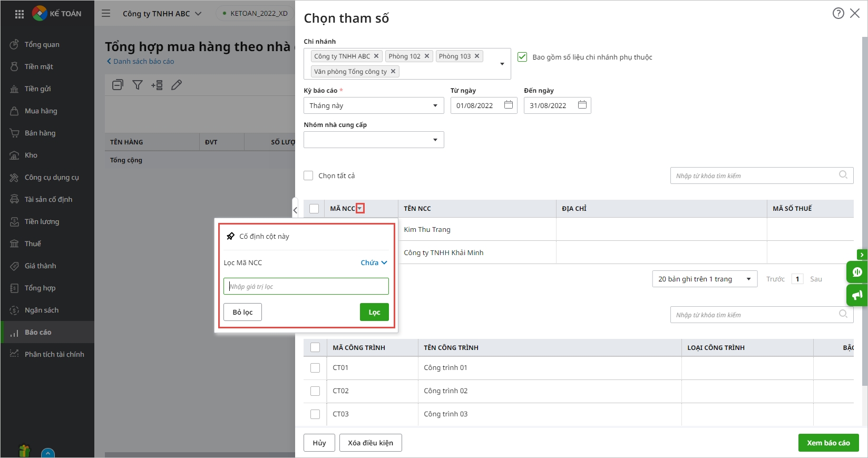
Task: Open the app launcher grid icon
Action: [x=19, y=14]
